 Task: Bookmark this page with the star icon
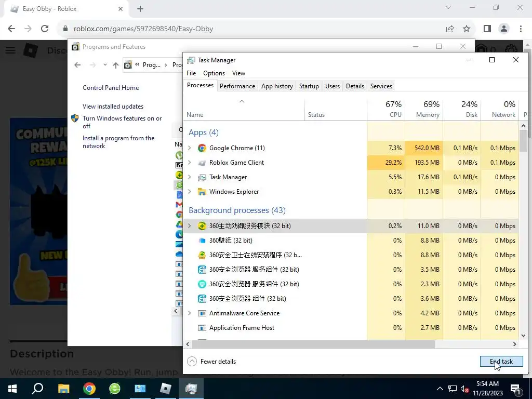tap(467, 29)
